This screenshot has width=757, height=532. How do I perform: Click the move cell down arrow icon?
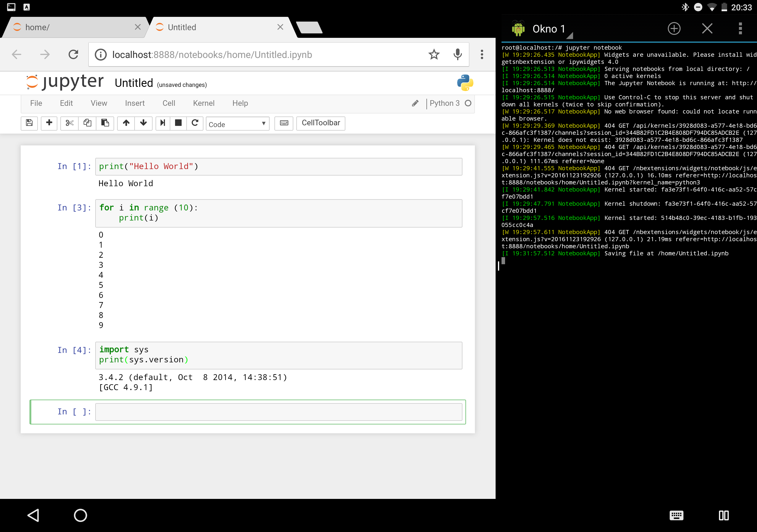(x=143, y=123)
